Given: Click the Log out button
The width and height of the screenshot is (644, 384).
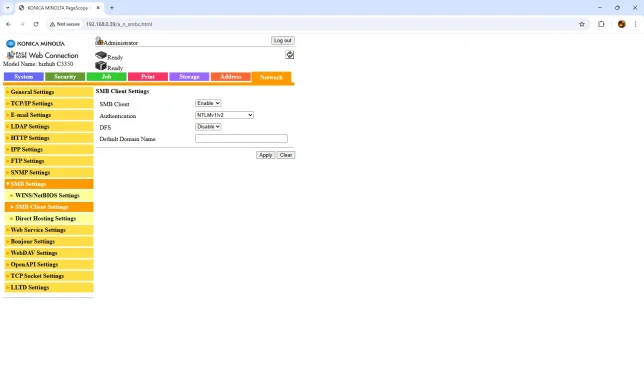Looking at the screenshot, I should coord(283,40).
